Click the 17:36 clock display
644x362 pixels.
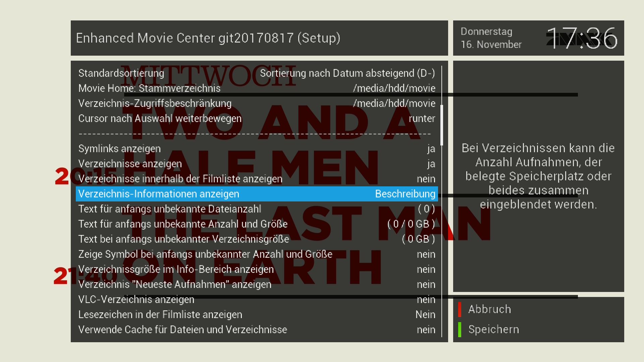pos(582,38)
